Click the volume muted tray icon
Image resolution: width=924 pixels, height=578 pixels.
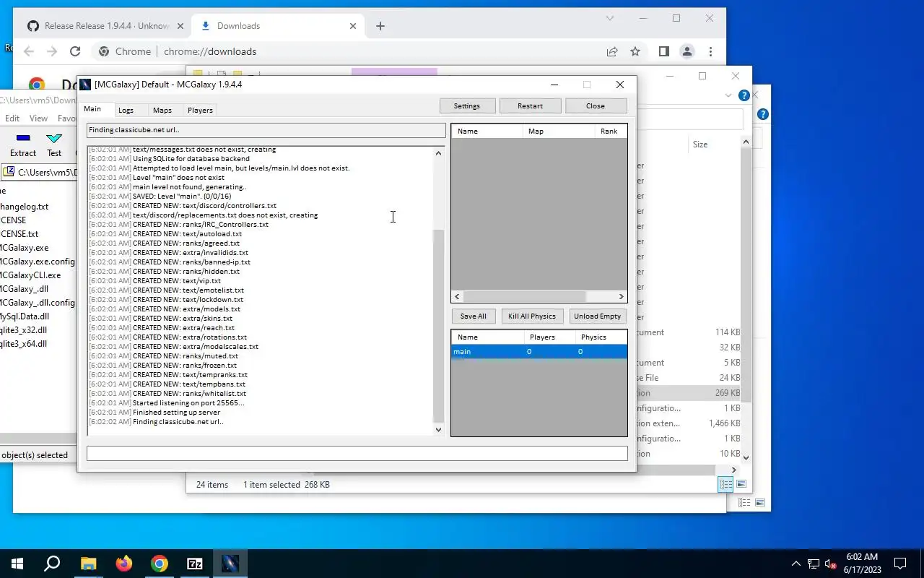point(830,564)
